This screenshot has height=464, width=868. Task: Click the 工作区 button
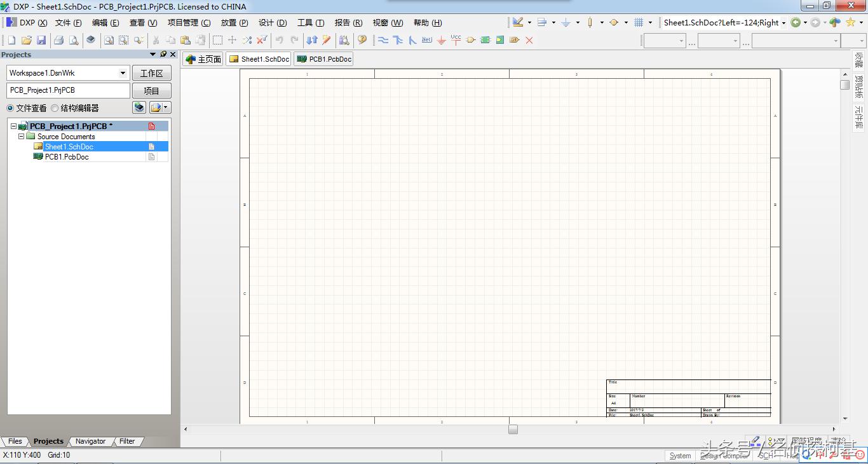(151, 73)
